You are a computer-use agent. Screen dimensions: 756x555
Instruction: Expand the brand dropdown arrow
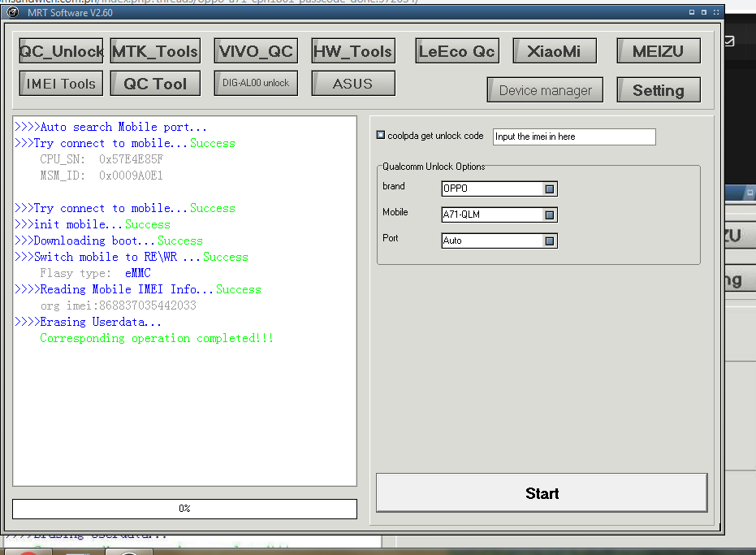coord(549,189)
